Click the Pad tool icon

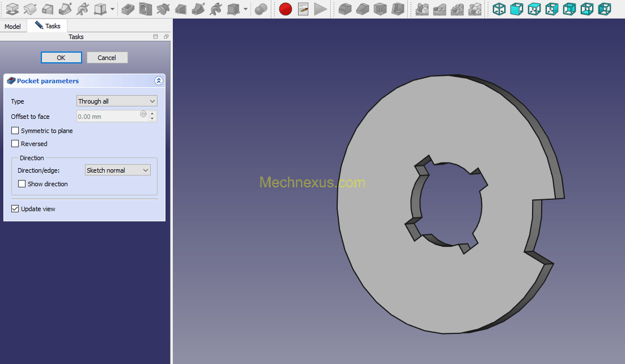click(12, 9)
